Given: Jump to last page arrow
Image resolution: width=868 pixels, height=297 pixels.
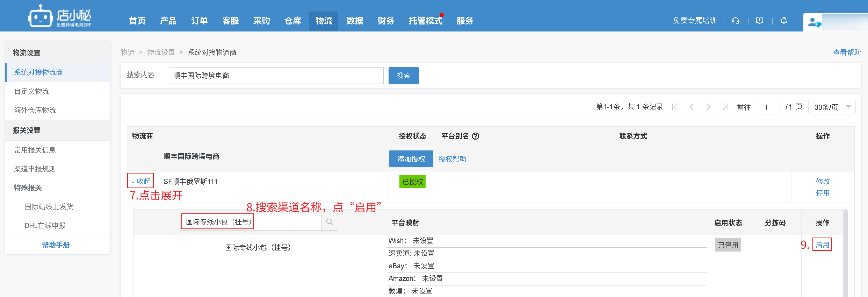Looking at the screenshot, I should pos(725,107).
